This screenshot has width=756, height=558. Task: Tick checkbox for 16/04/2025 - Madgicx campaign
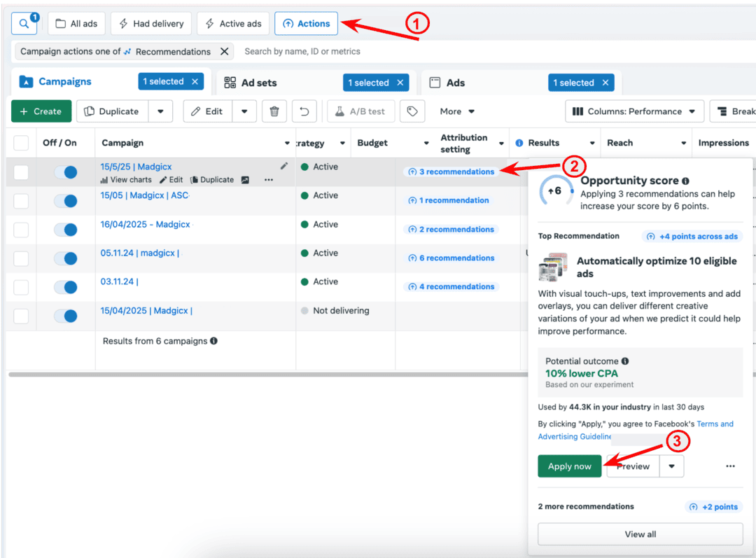click(21, 230)
